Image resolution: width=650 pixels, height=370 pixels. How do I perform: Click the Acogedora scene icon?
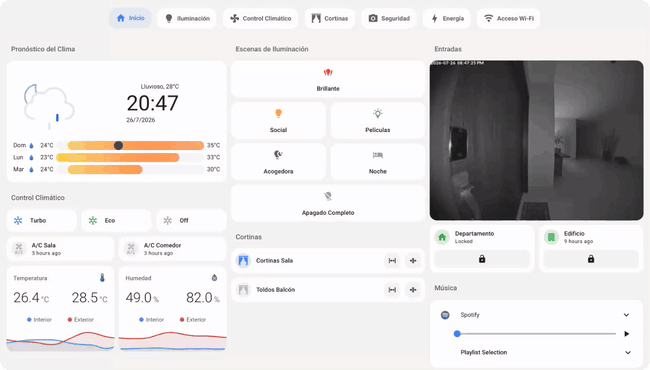[278, 155]
